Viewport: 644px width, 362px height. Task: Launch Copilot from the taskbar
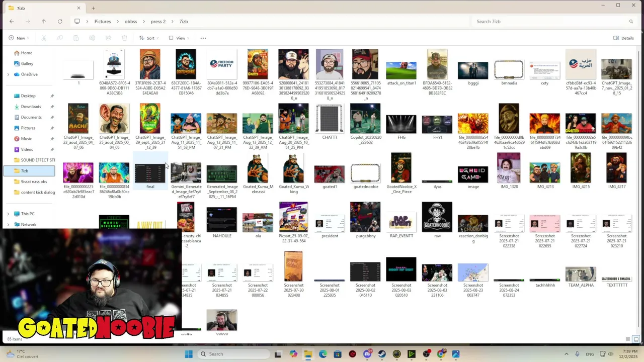click(293, 354)
